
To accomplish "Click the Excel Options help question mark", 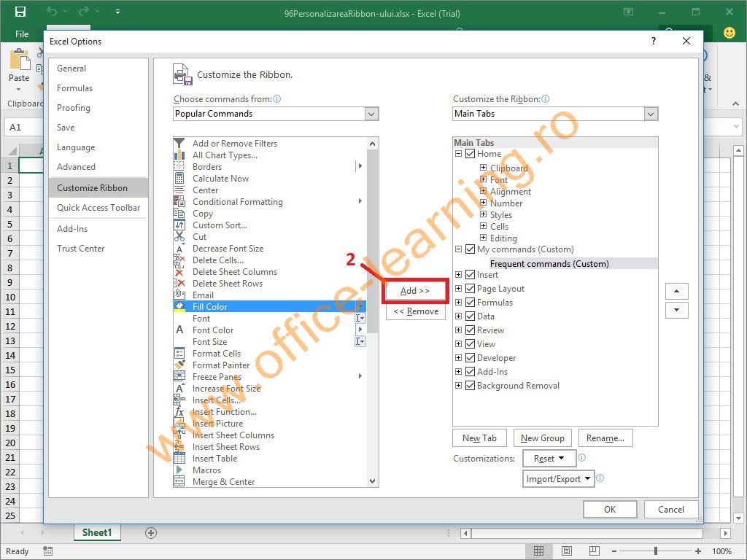I will click(x=654, y=41).
